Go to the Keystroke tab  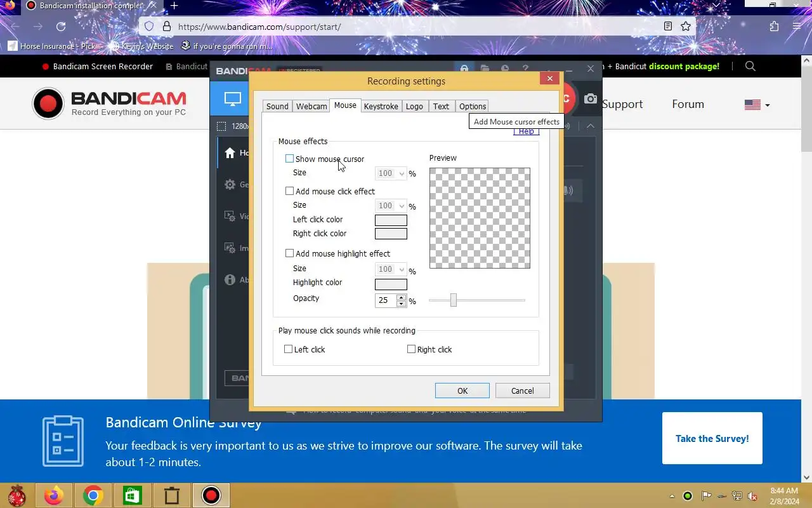(381, 106)
